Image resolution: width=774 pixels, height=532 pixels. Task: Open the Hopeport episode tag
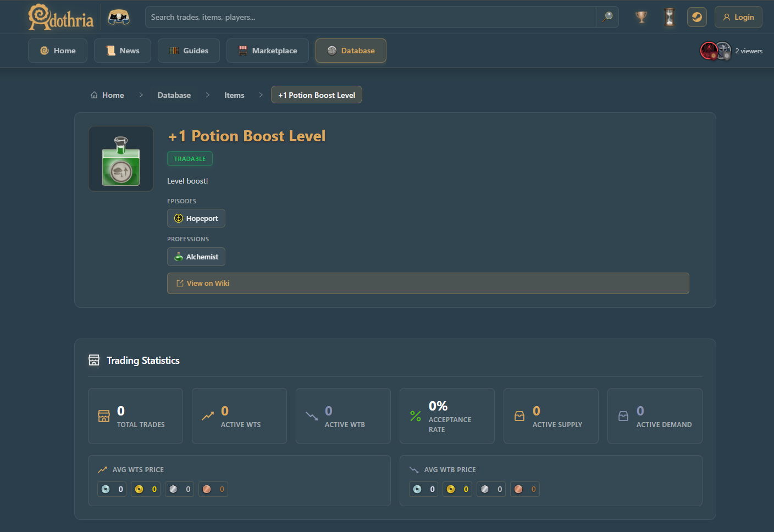click(x=196, y=218)
